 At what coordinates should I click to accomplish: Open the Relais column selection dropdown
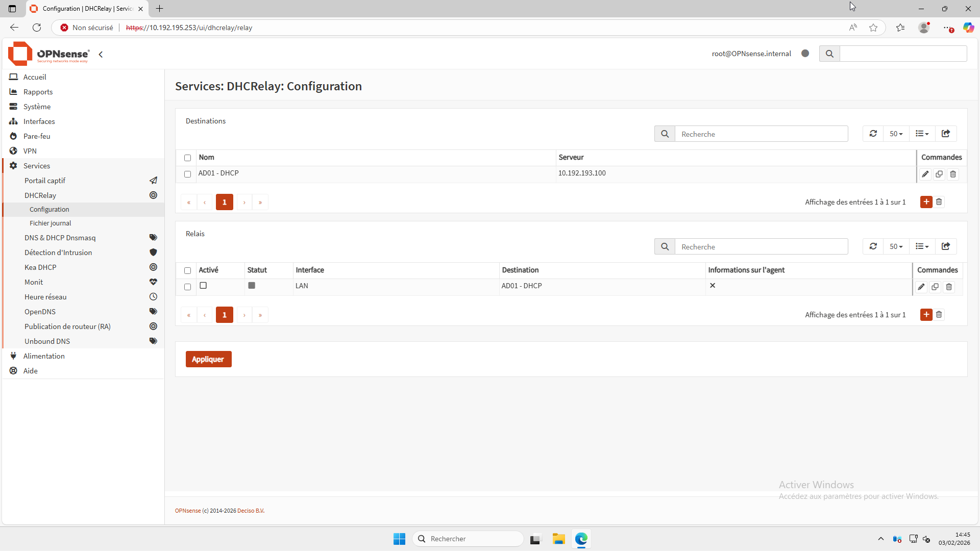tap(922, 246)
